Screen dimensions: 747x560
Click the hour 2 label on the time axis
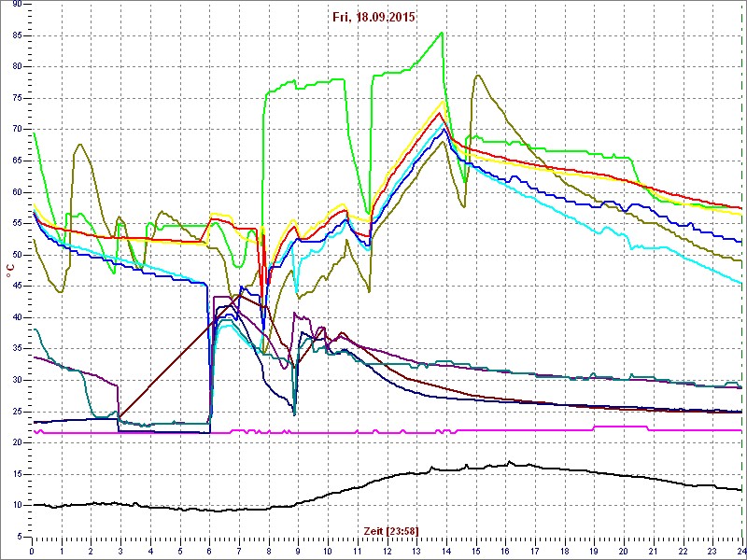point(91,553)
